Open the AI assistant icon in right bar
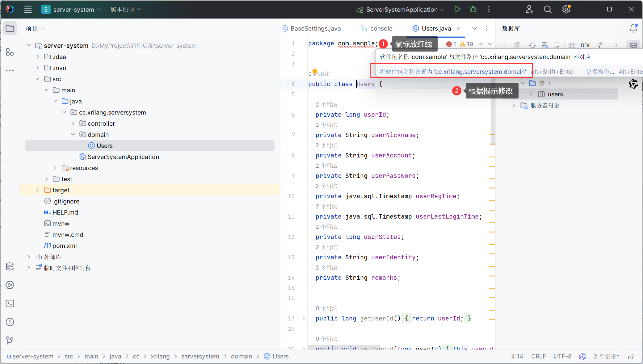This screenshot has width=643, height=364. pos(633,84)
